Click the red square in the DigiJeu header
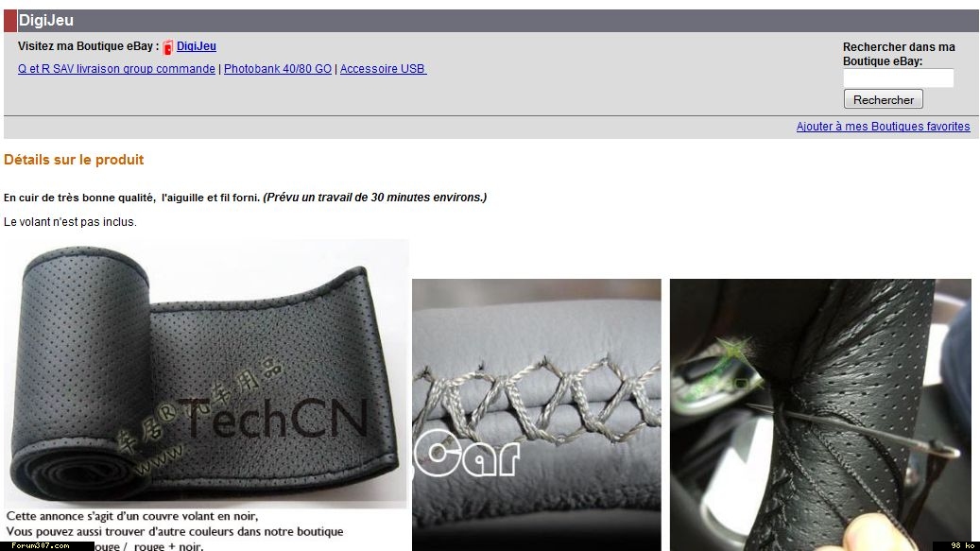This screenshot has height=551, width=980. pos(10,21)
